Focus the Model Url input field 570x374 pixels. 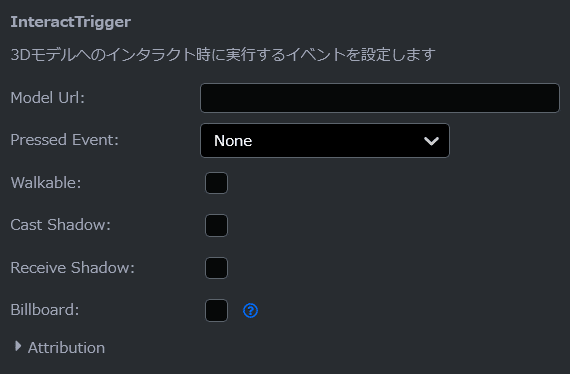(380, 98)
